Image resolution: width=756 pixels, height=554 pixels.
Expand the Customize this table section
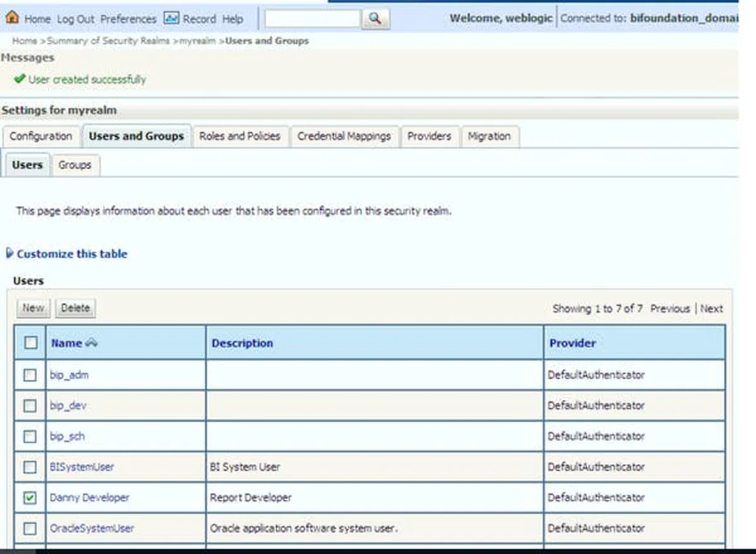pos(9,254)
